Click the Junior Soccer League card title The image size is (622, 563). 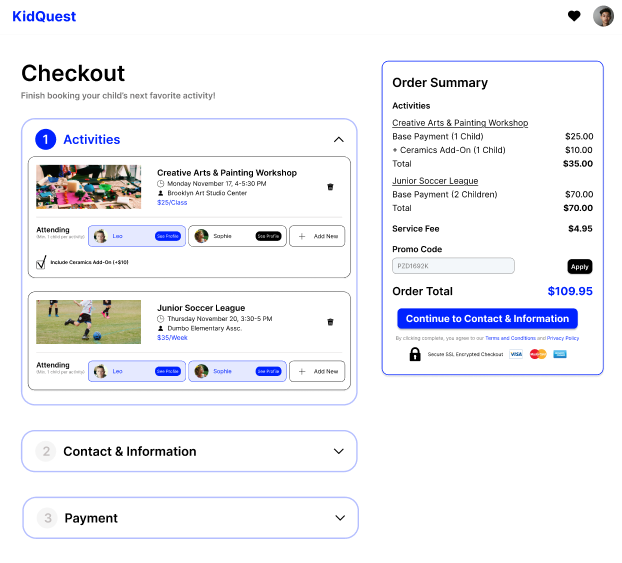(x=201, y=308)
